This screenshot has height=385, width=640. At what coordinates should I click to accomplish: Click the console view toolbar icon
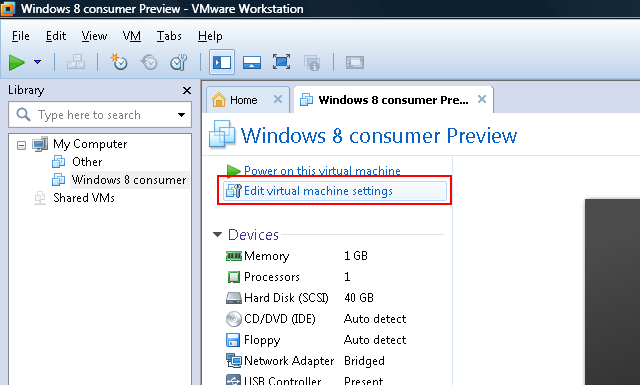click(x=355, y=62)
